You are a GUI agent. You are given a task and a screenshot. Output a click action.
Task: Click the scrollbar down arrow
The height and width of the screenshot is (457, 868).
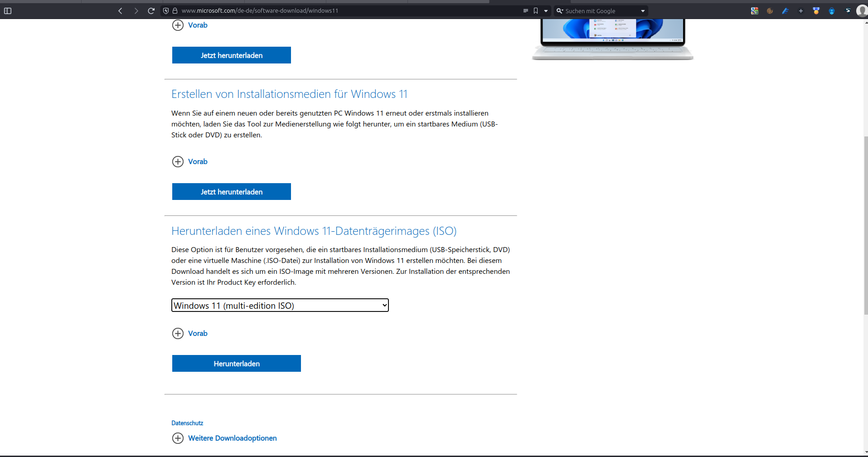(865, 452)
